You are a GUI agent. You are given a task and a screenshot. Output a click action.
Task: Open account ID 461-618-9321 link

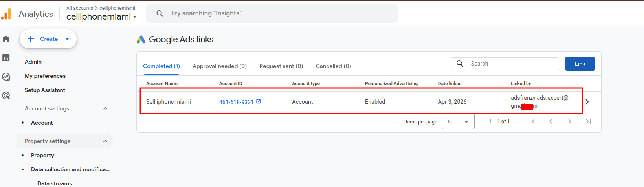(236, 102)
